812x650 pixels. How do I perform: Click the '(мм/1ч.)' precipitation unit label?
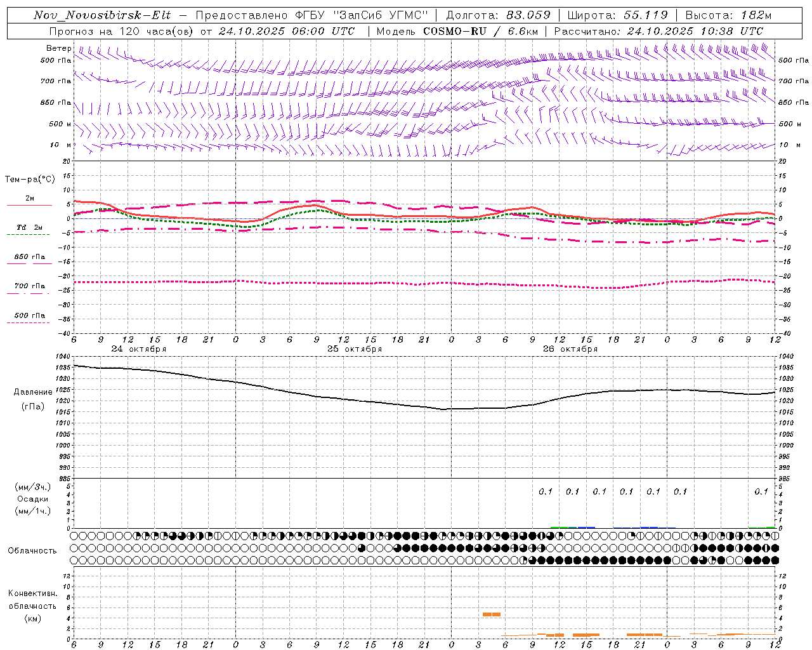pyautogui.click(x=33, y=511)
